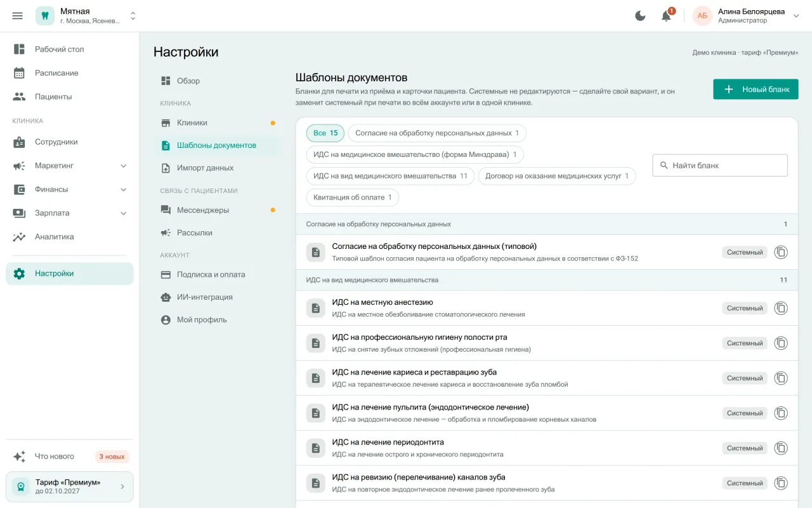The height and width of the screenshot is (508, 812).
Task: Filter by Согласие на обработку персональных данных chip
Action: coord(437,133)
